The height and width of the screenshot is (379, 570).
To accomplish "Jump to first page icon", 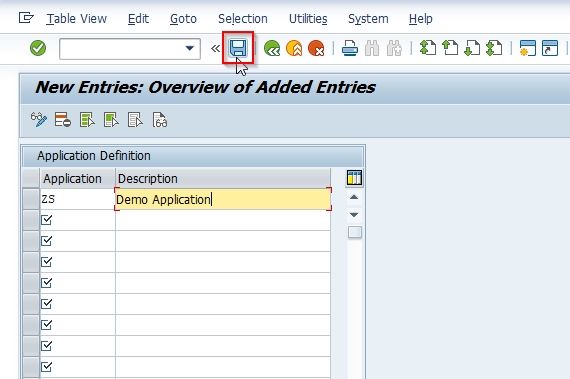I will pos(428,48).
